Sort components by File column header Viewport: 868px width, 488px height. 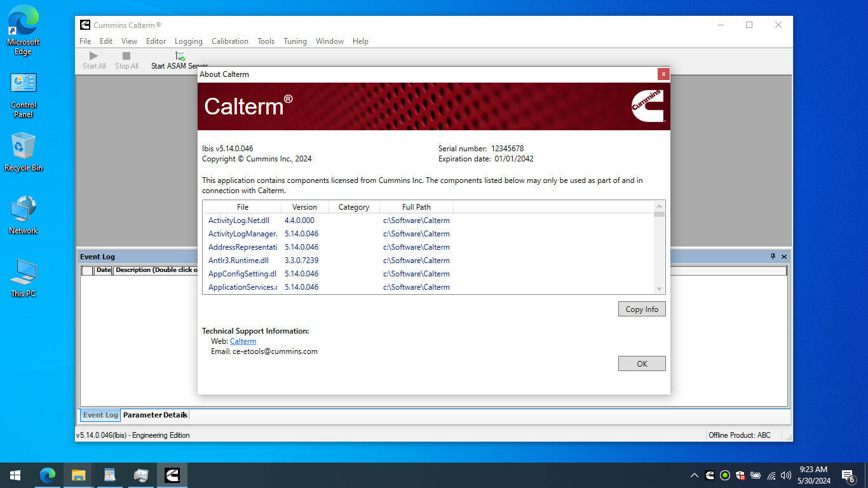tap(243, 207)
